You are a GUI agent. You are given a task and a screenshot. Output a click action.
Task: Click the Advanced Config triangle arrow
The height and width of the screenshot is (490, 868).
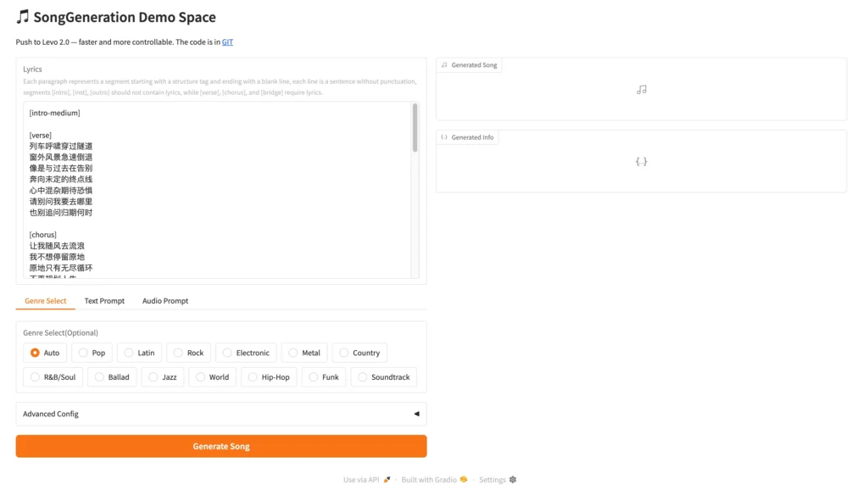416,414
